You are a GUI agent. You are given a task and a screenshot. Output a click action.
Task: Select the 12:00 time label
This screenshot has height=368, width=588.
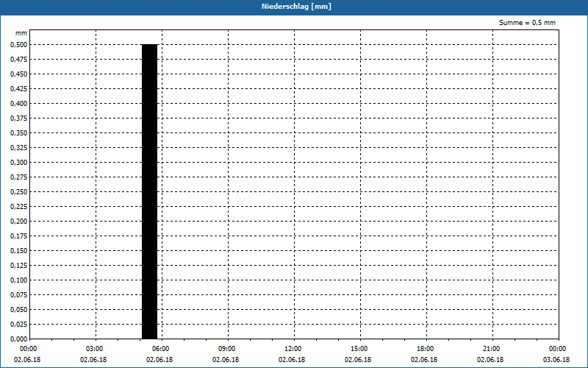[293, 349]
